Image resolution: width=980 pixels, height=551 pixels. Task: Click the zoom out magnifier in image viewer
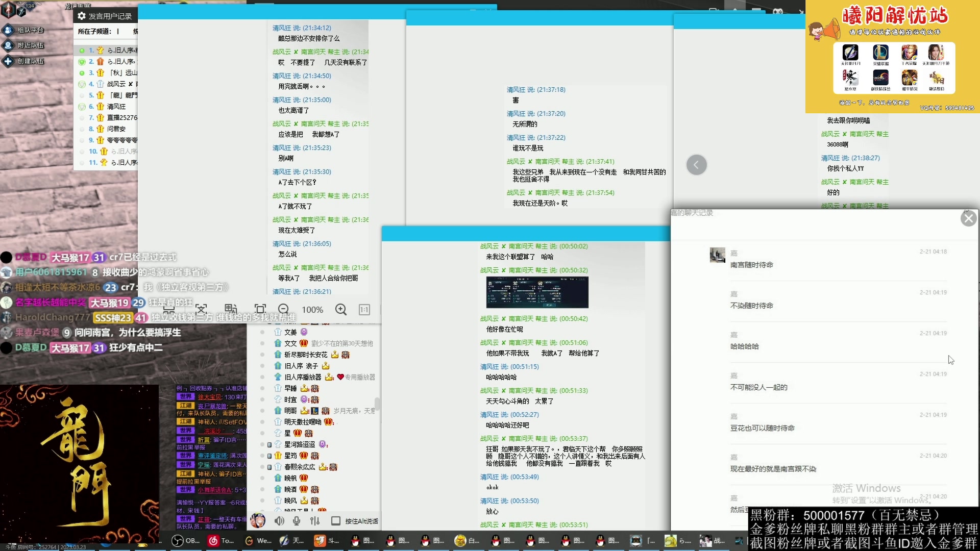click(x=284, y=309)
